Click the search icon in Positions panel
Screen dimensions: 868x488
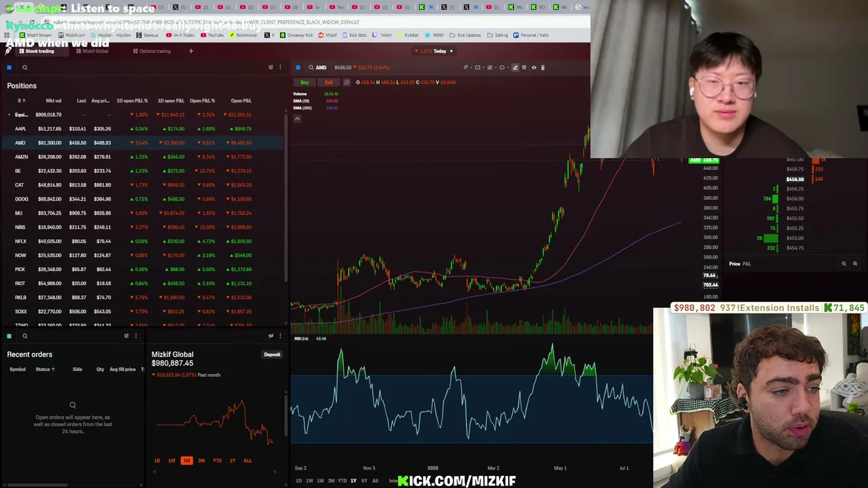(x=24, y=67)
